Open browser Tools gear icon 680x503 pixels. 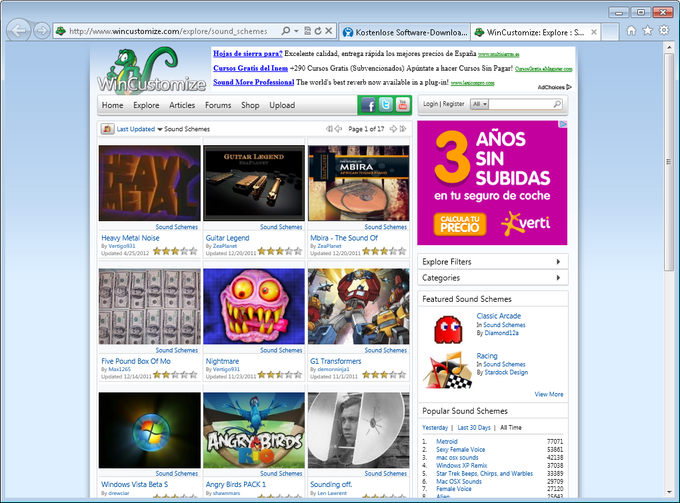[x=664, y=30]
